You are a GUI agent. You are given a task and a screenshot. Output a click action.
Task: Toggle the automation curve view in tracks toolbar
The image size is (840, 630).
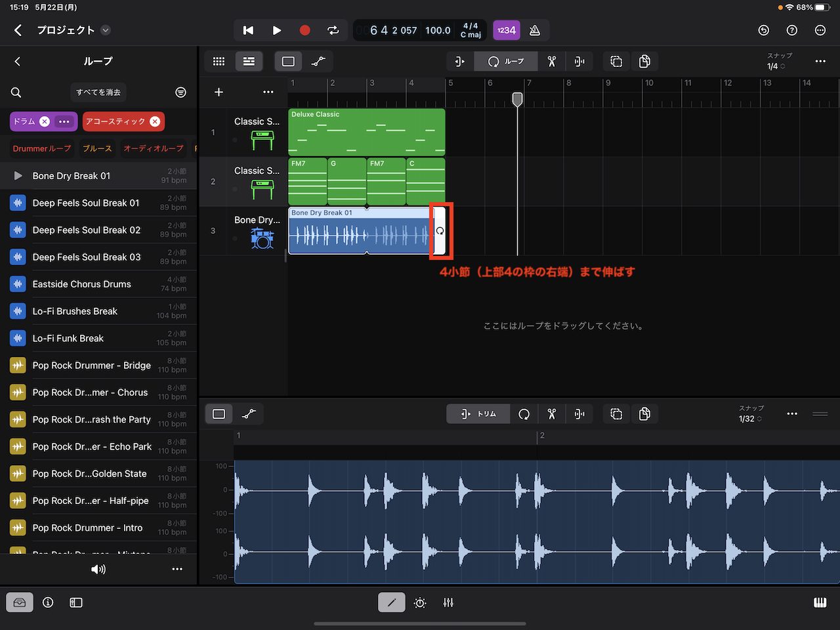click(x=318, y=61)
